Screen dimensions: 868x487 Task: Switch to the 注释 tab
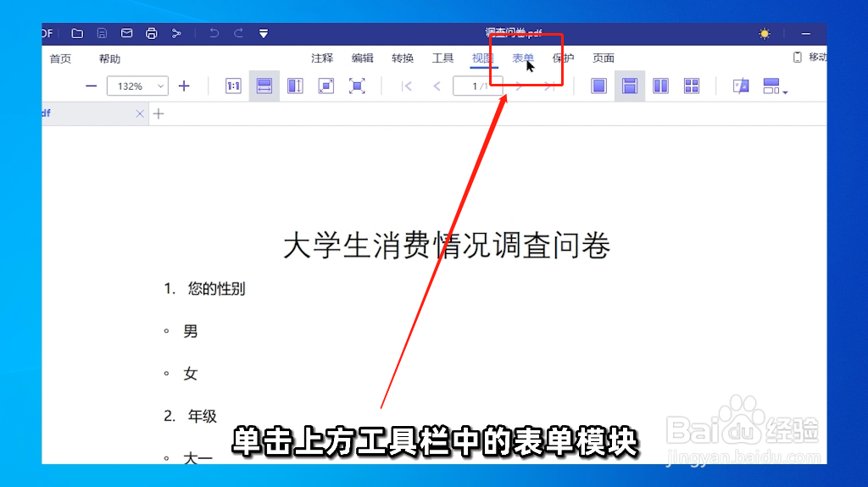click(x=322, y=58)
